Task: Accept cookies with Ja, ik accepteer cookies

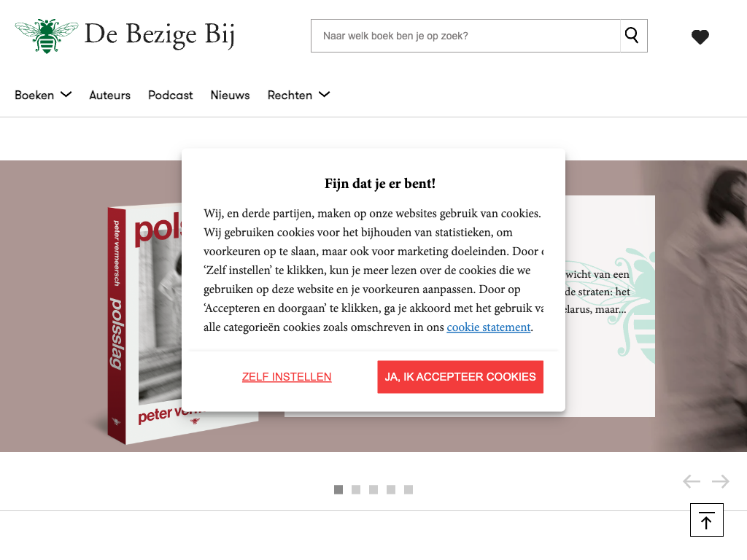Action: pyautogui.click(x=460, y=377)
